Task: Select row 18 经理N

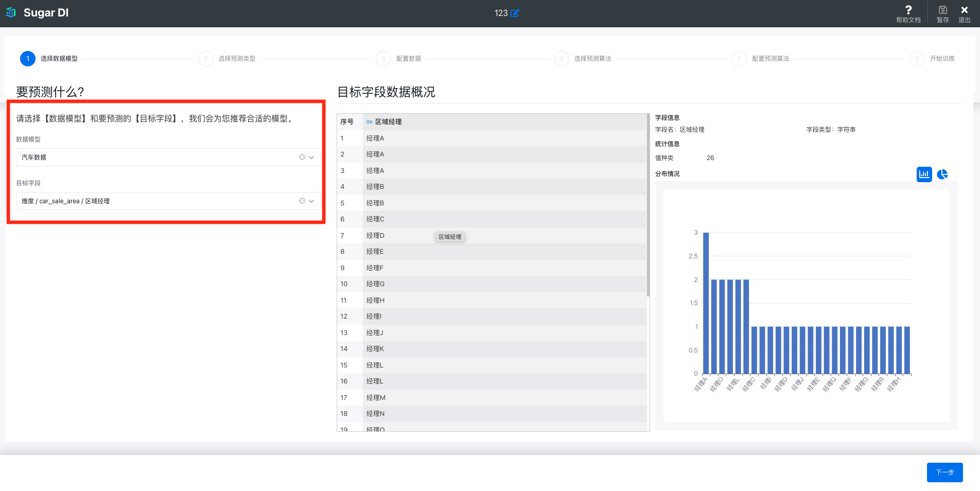Action: coord(492,413)
